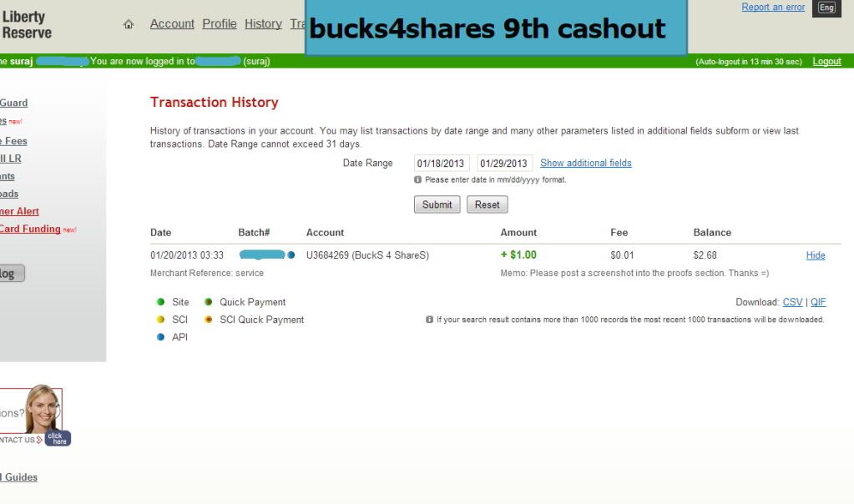Click the Submit button
Screen dimensions: 854x504
coord(437,204)
